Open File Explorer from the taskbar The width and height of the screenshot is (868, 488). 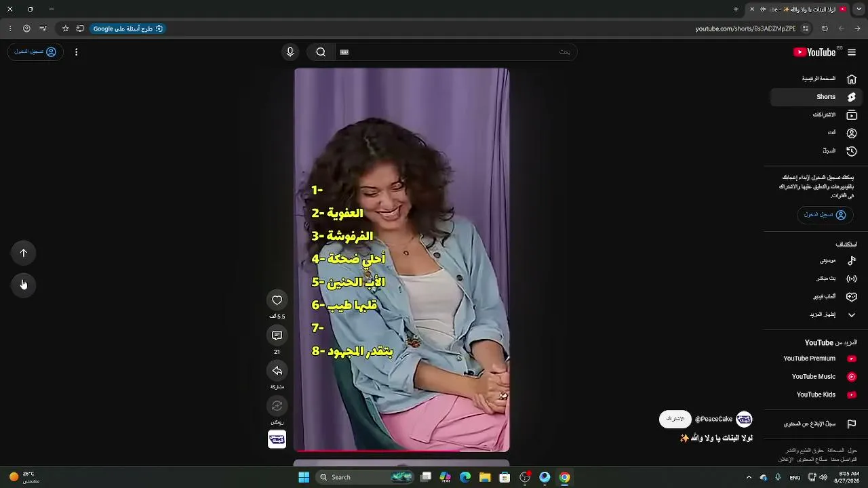(x=485, y=477)
